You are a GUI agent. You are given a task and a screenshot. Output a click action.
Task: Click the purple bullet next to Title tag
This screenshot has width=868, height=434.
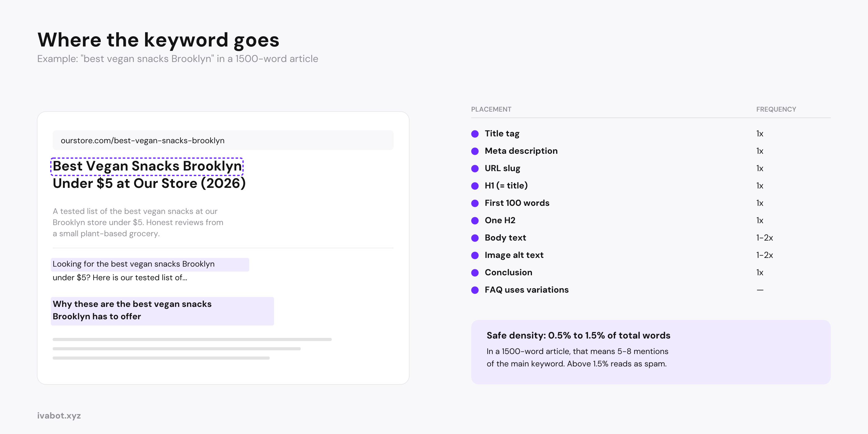[x=475, y=134]
